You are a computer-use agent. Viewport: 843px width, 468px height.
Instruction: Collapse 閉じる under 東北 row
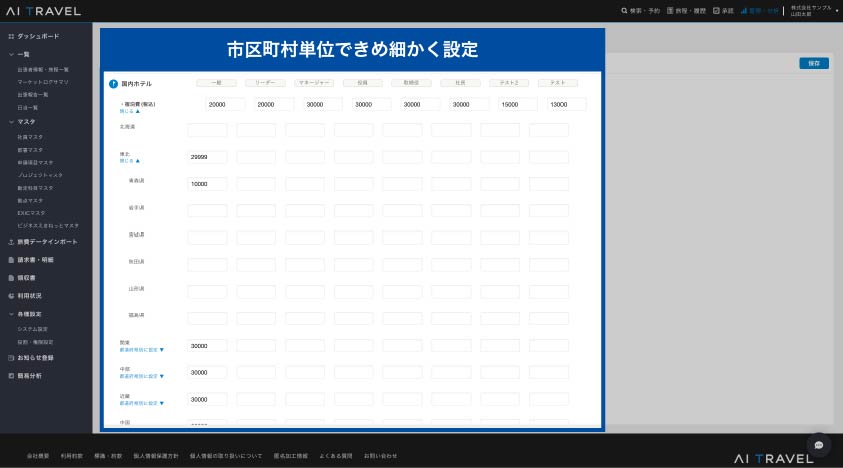pos(130,161)
